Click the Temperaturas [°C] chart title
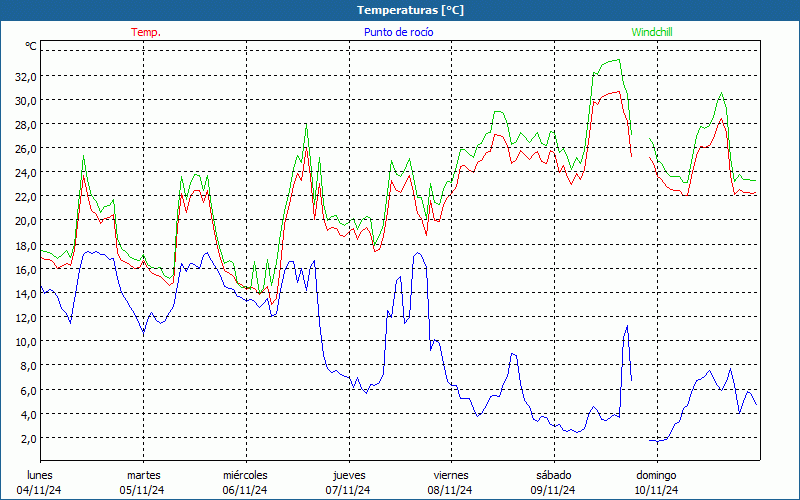 (410, 10)
